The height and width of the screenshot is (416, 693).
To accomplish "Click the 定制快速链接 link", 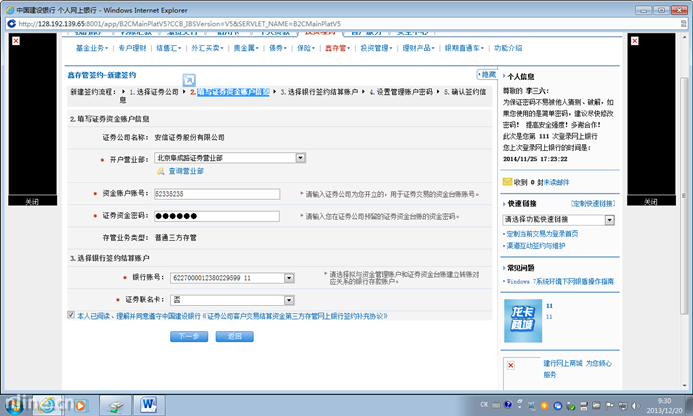I will point(593,203).
